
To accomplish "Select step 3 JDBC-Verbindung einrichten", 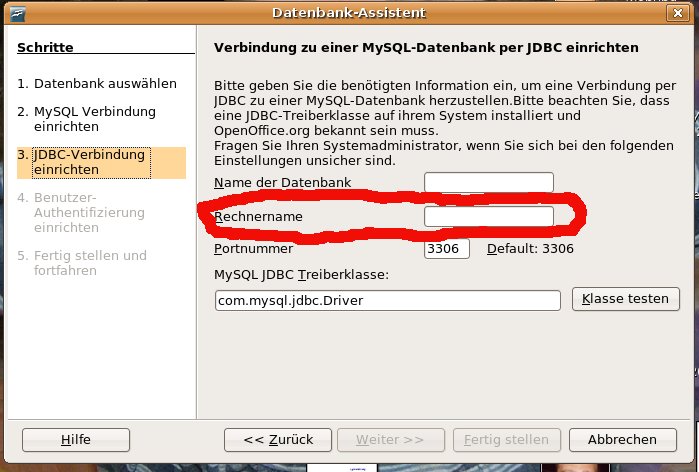I will [101, 163].
